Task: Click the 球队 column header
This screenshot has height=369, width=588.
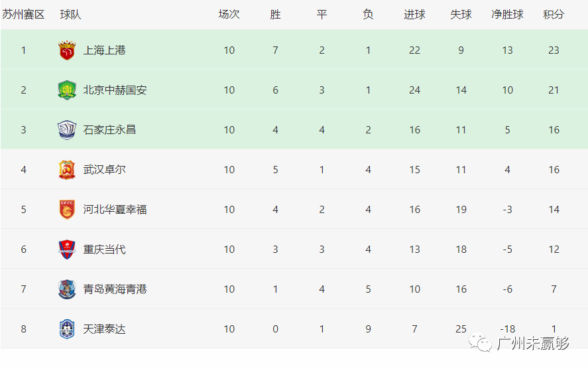Action: pyautogui.click(x=70, y=14)
